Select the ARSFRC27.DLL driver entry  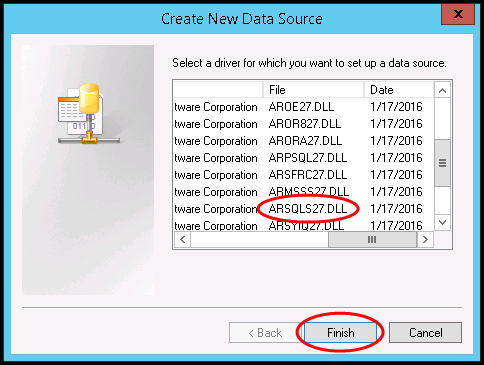303,175
